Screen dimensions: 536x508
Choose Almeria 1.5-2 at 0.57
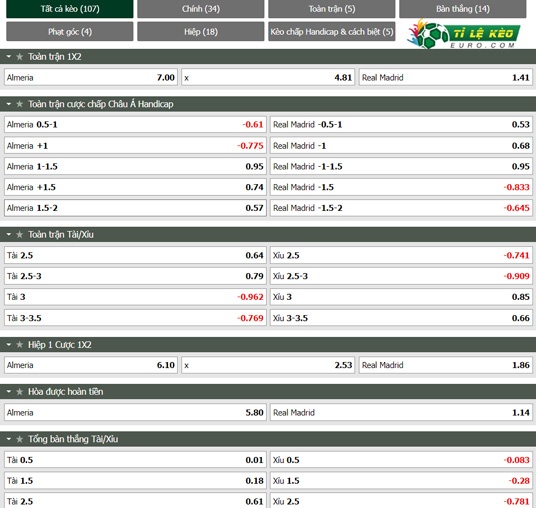(x=135, y=208)
